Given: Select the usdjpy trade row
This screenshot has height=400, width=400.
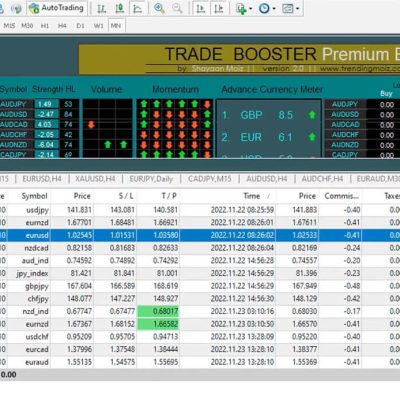Looking at the screenshot, I should tap(200, 210).
